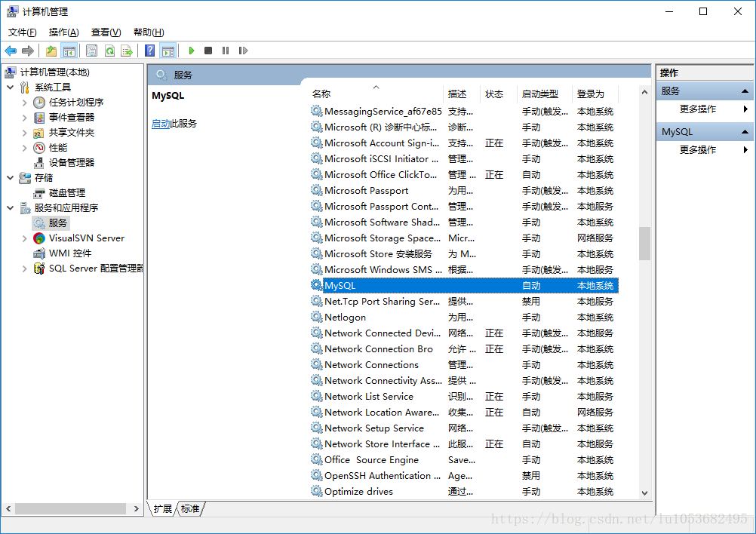Click the 启动 link to start MySQL
This screenshot has width=756, height=534.
(x=161, y=124)
